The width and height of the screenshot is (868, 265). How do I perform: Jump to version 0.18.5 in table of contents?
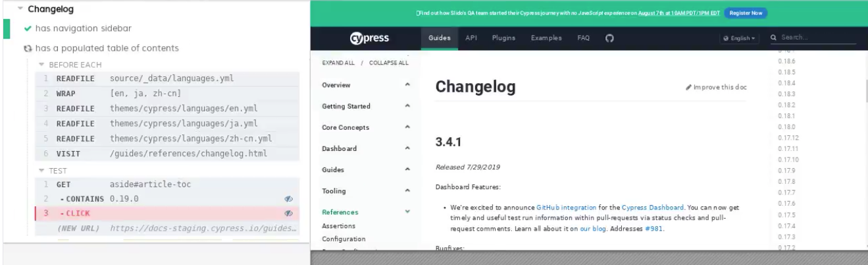click(786, 72)
